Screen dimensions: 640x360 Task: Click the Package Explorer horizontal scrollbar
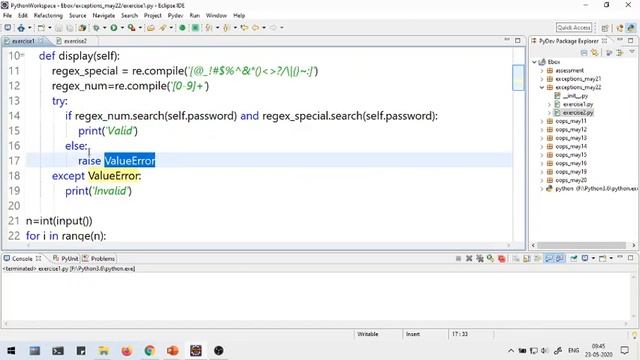pyautogui.click(x=582, y=245)
